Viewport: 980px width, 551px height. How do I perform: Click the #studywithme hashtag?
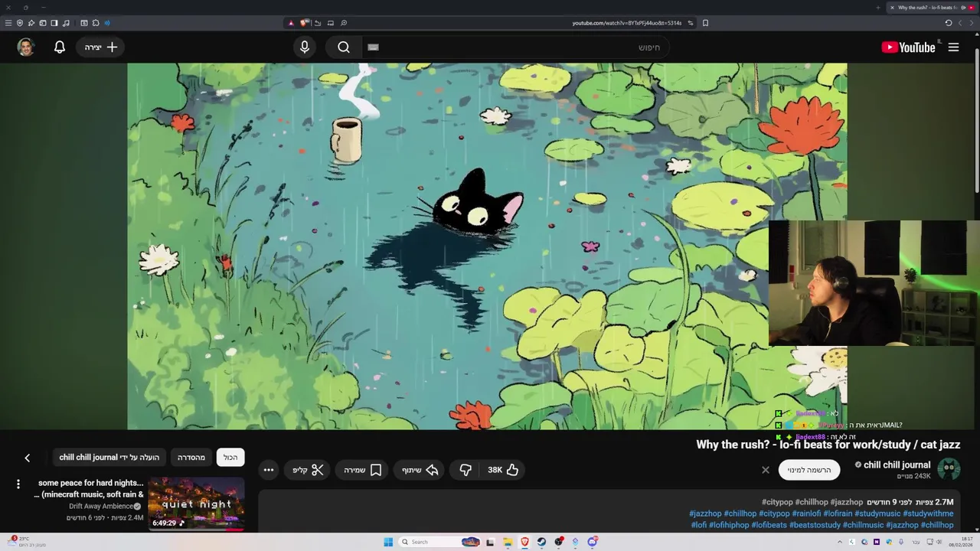click(x=928, y=514)
